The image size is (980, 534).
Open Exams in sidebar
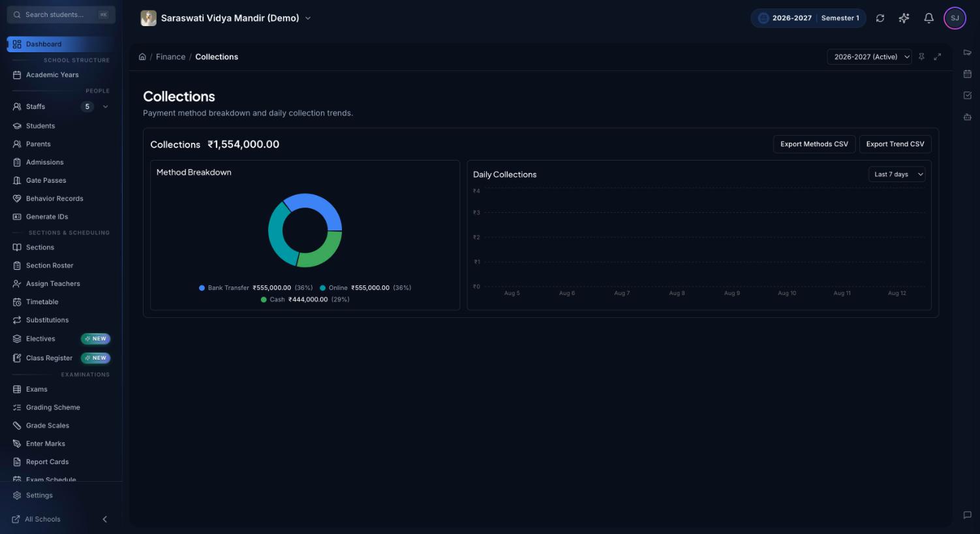pyautogui.click(x=61, y=390)
